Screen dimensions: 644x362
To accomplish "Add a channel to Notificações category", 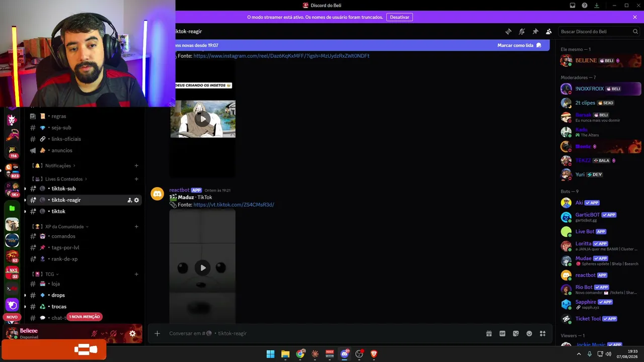I will (x=136, y=165).
